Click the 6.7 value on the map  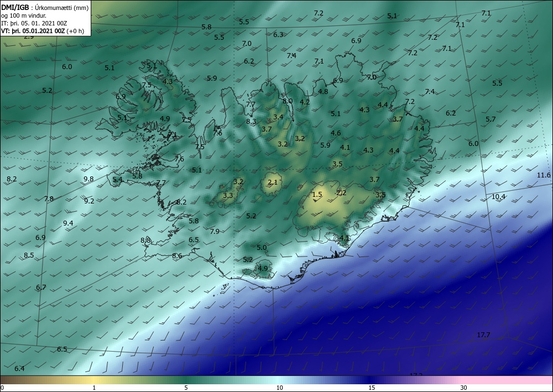coord(41,288)
